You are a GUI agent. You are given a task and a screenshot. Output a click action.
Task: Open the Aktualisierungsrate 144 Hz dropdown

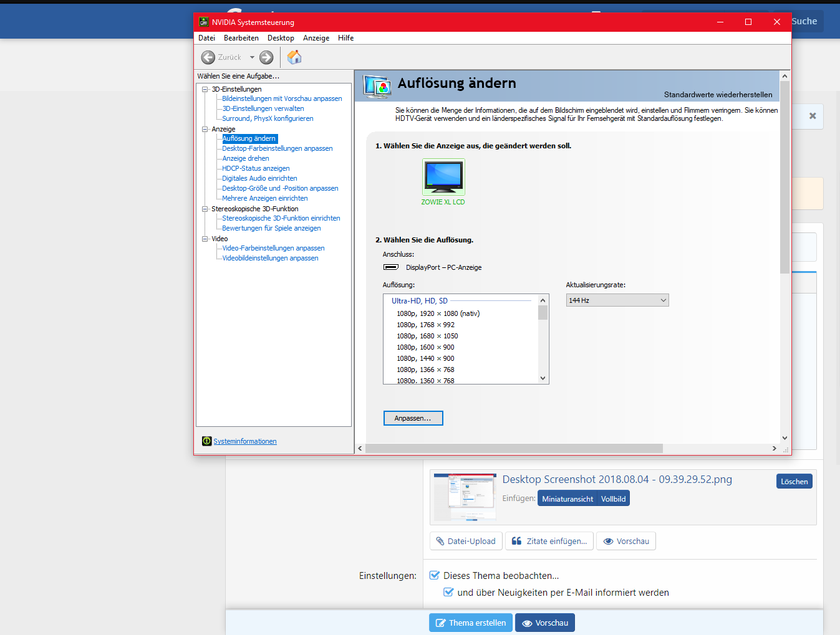pos(617,300)
